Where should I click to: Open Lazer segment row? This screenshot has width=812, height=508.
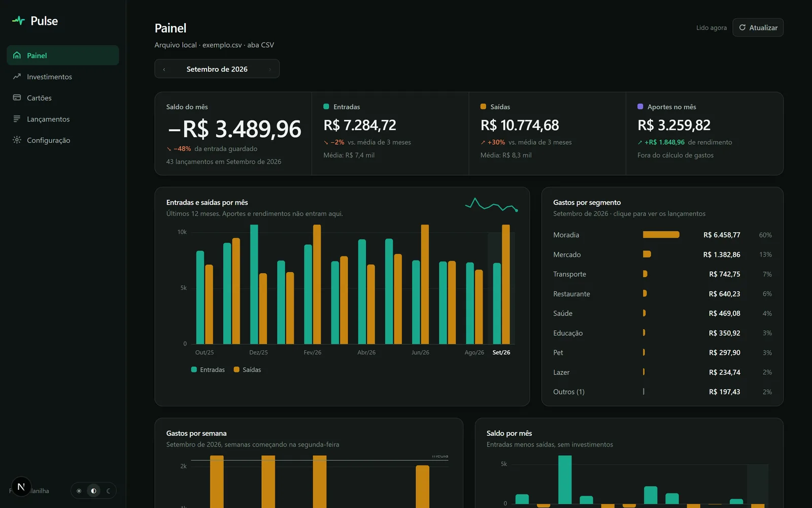tap(662, 372)
